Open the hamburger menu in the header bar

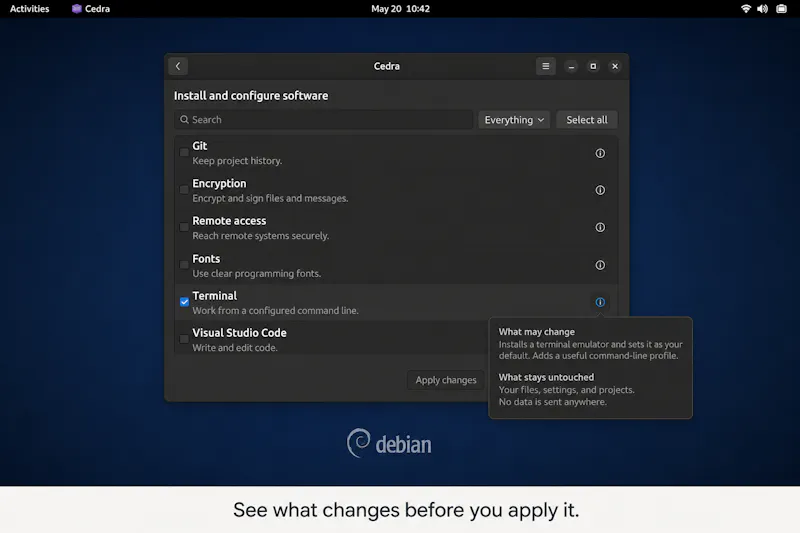pyautogui.click(x=545, y=66)
